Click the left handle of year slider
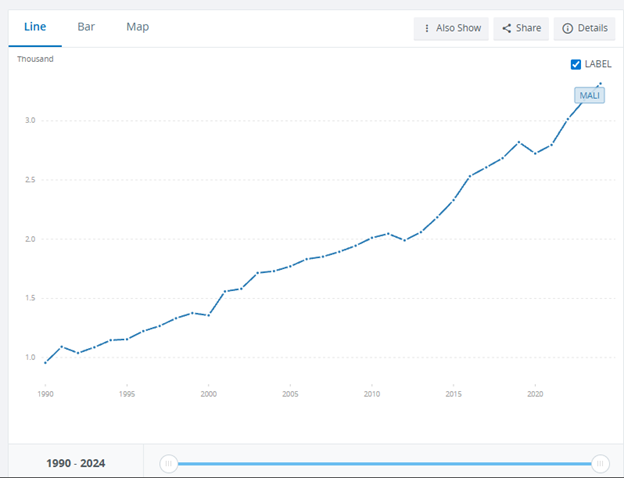The width and height of the screenshot is (624, 478). tap(169, 463)
